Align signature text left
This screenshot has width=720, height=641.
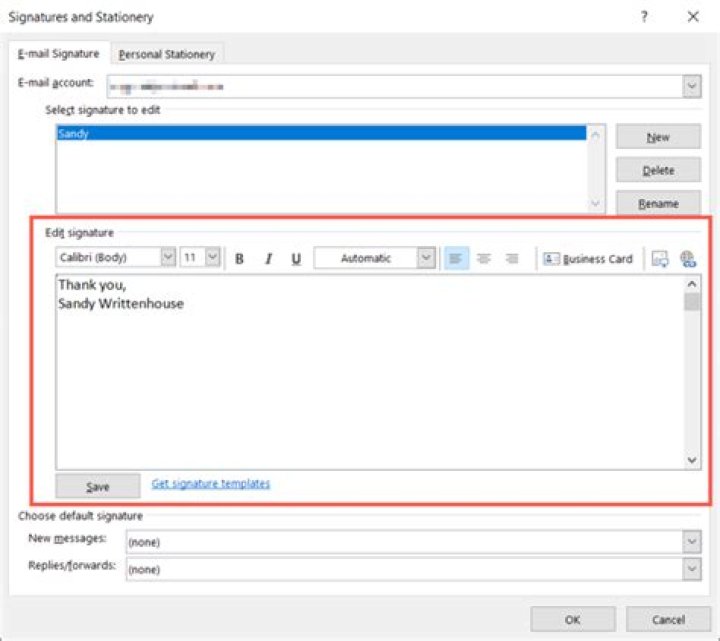tap(456, 259)
